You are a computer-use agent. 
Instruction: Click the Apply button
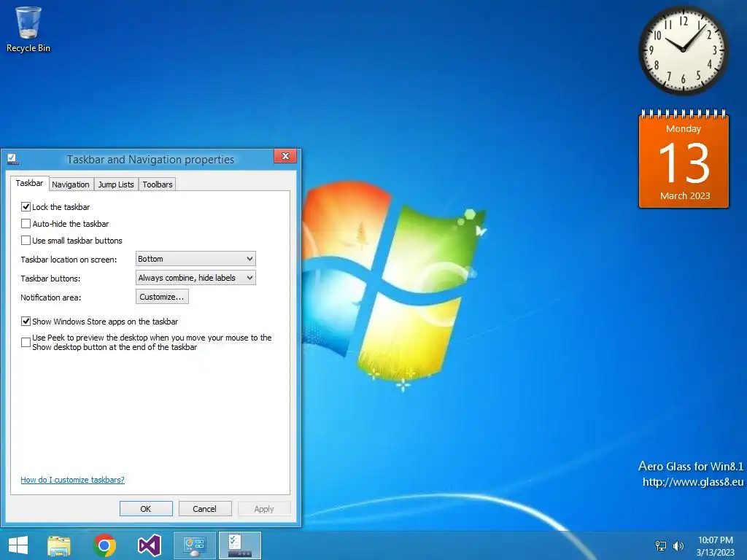coord(264,508)
